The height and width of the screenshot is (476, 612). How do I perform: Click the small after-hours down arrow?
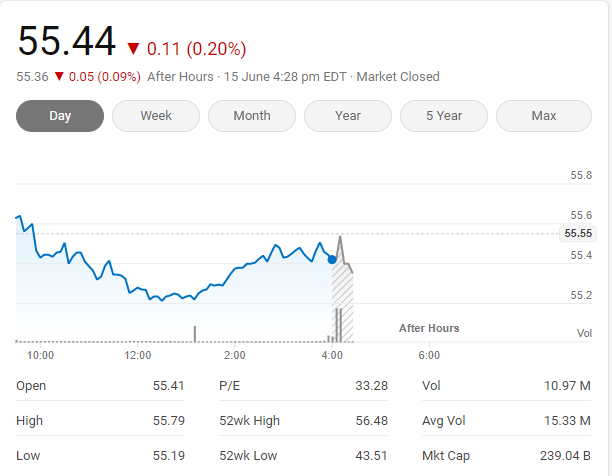[59, 77]
